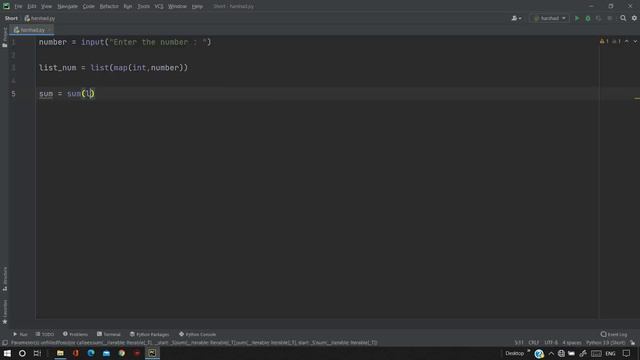Image resolution: width=640 pixels, height=360 pixels.
Task: Open IDE settings gear icon
Action: [634, 18]
